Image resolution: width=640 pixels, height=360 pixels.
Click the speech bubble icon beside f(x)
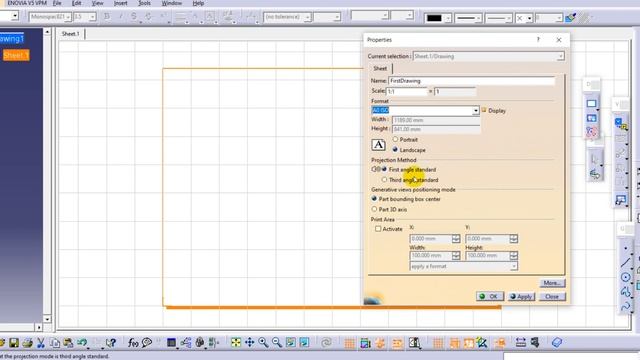pos(147,342)
